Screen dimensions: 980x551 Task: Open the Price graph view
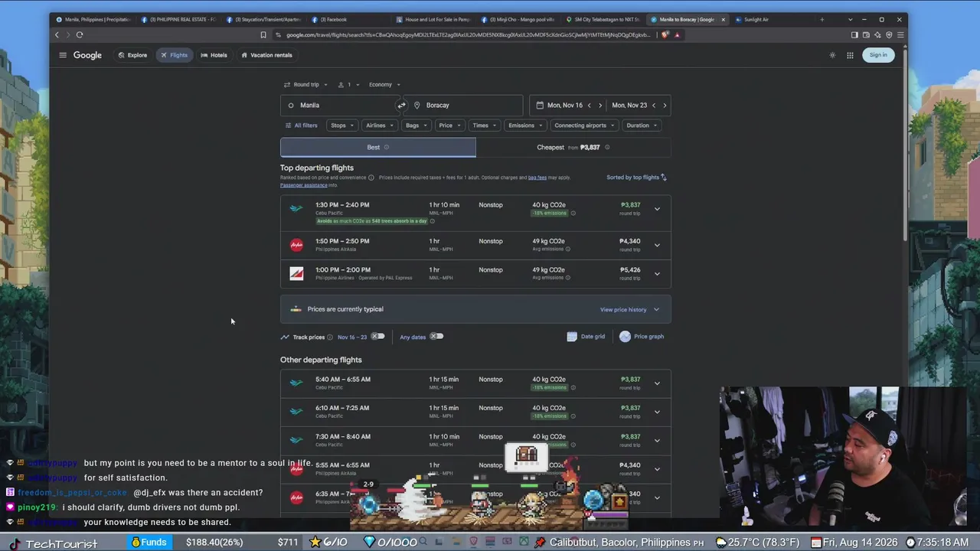pos(642,336)
